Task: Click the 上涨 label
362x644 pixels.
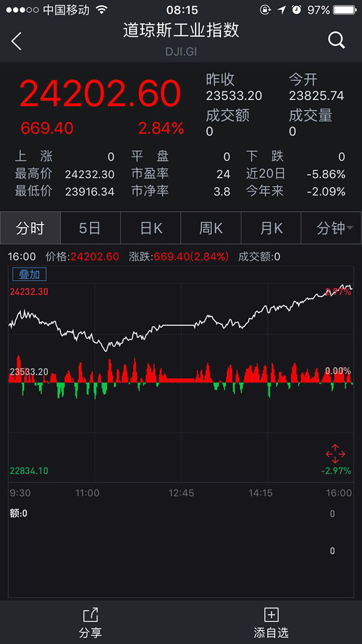Action: 34,156
